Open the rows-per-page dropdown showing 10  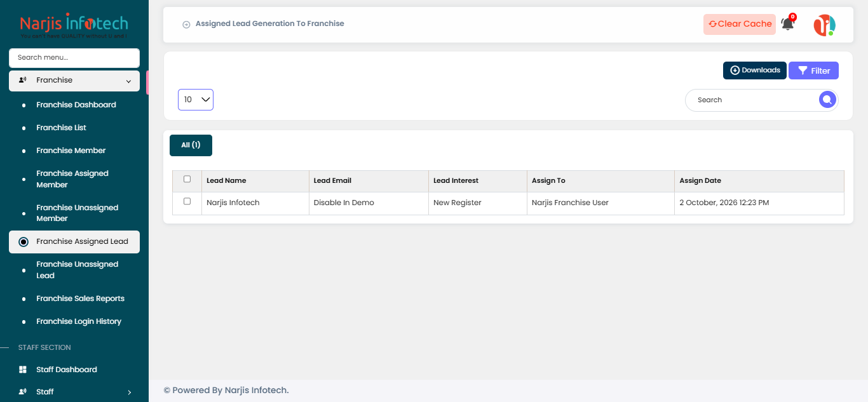[x=196, y=100]
